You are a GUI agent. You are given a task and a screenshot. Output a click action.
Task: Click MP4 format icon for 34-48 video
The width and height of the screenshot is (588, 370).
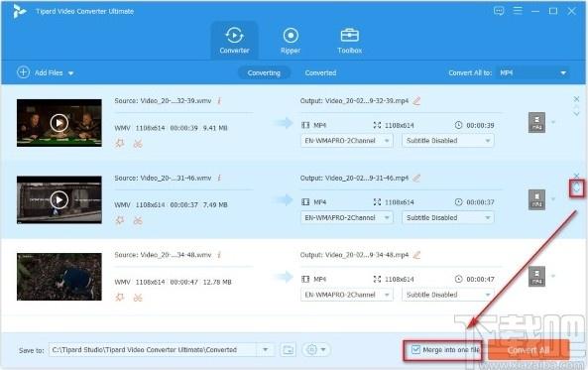(536, 276)
